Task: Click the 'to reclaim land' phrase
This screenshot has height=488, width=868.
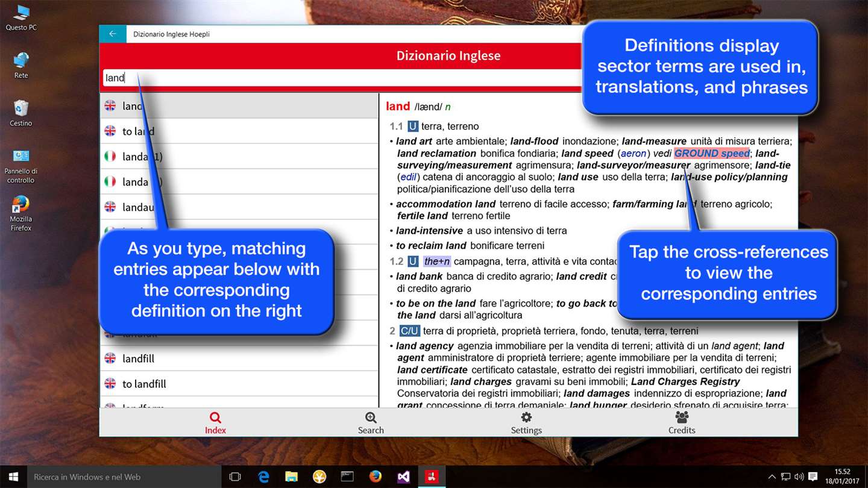Action: coord(431,245)
